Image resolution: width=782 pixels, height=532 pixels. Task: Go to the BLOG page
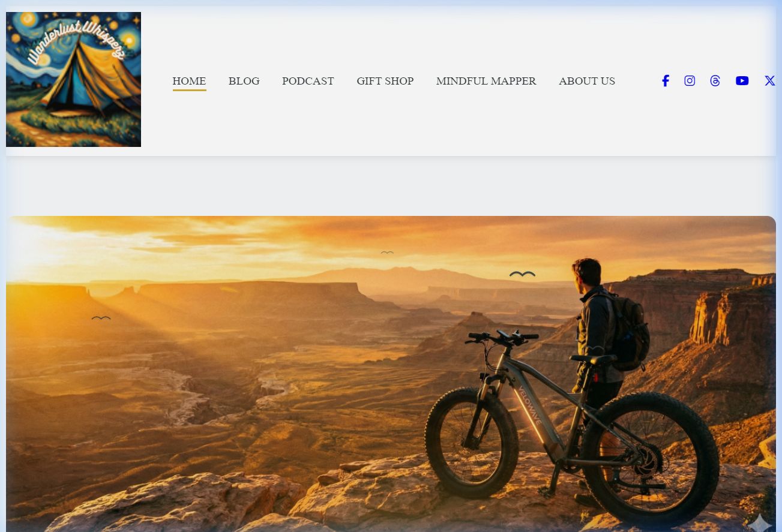pyautogui.click(x=244, y=81)
